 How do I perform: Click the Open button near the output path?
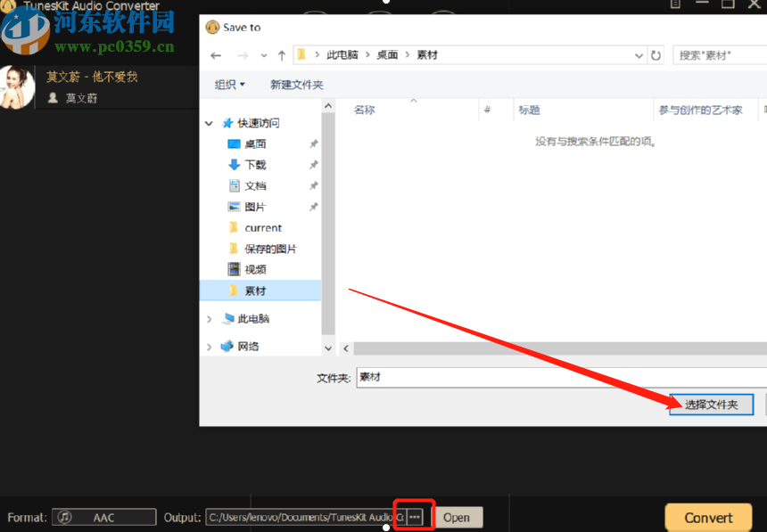click(458, 517)
